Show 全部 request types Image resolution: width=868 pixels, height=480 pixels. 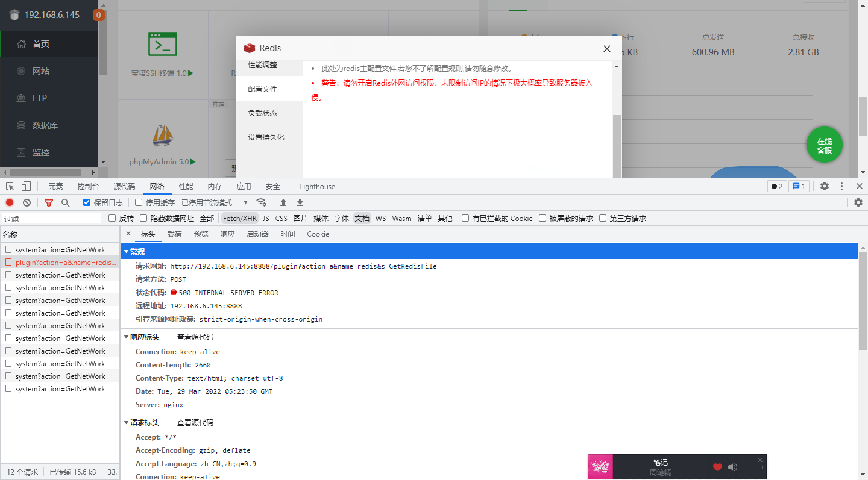(207, 219)
